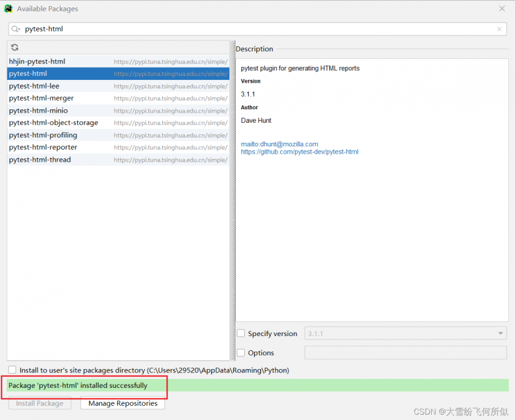Click the PyCharm icon in title bar
Viewport: 515px width, 420px height.
tap(8, 9)
